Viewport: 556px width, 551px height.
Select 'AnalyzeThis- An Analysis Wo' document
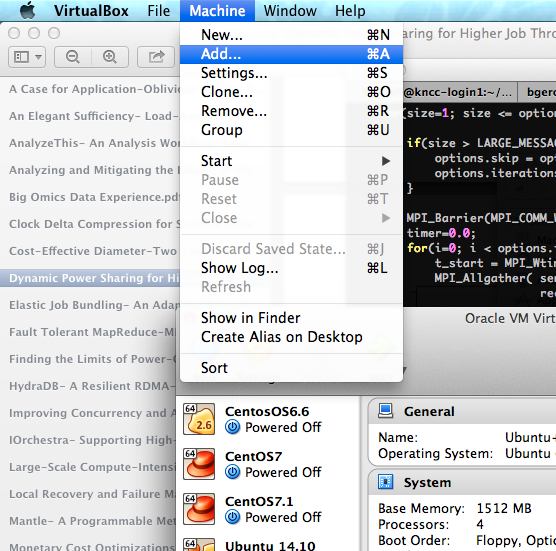tap(90, 143)
